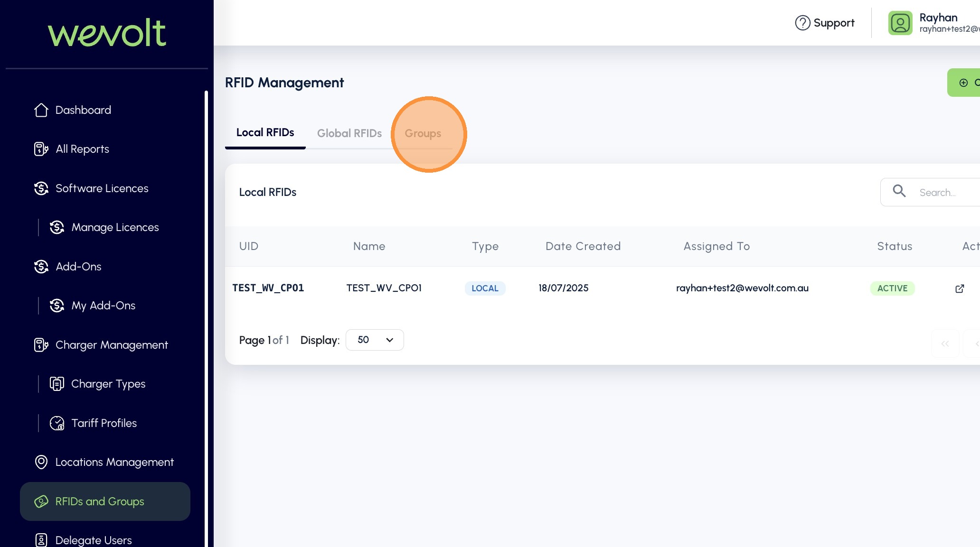This screenshot has width=980, height=547.
Task: Click the Delegate Users icon
Action: (x=41, y=540)
